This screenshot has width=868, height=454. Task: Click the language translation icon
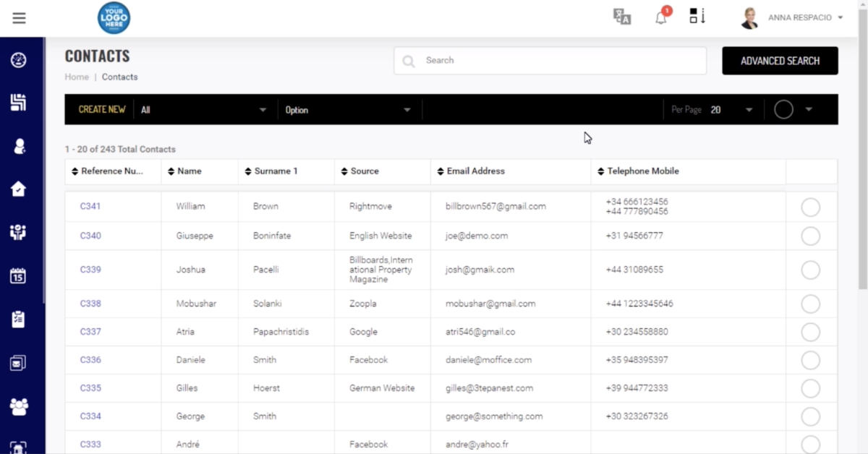click(x=622, y=17)
